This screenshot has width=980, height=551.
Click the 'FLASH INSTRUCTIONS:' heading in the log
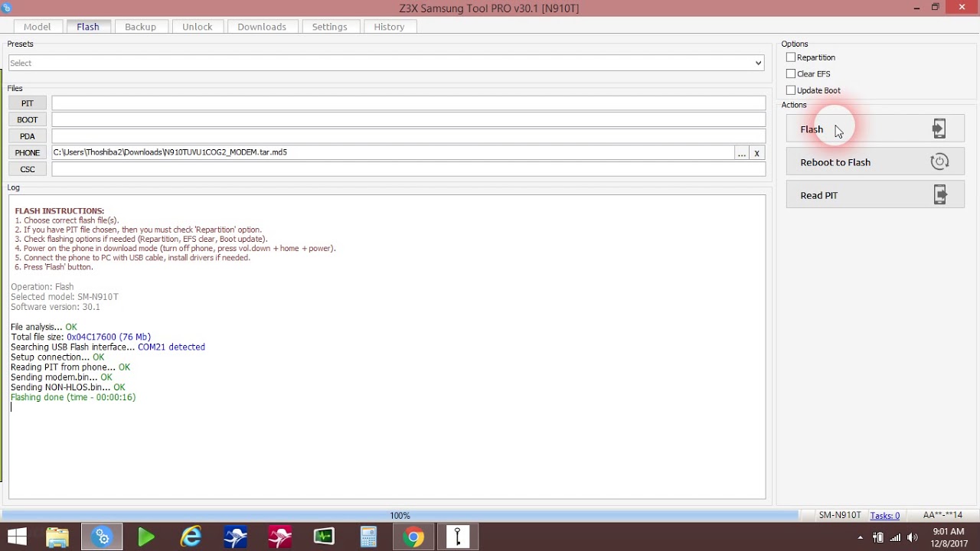pyautogui.click(x=60, y=210)
